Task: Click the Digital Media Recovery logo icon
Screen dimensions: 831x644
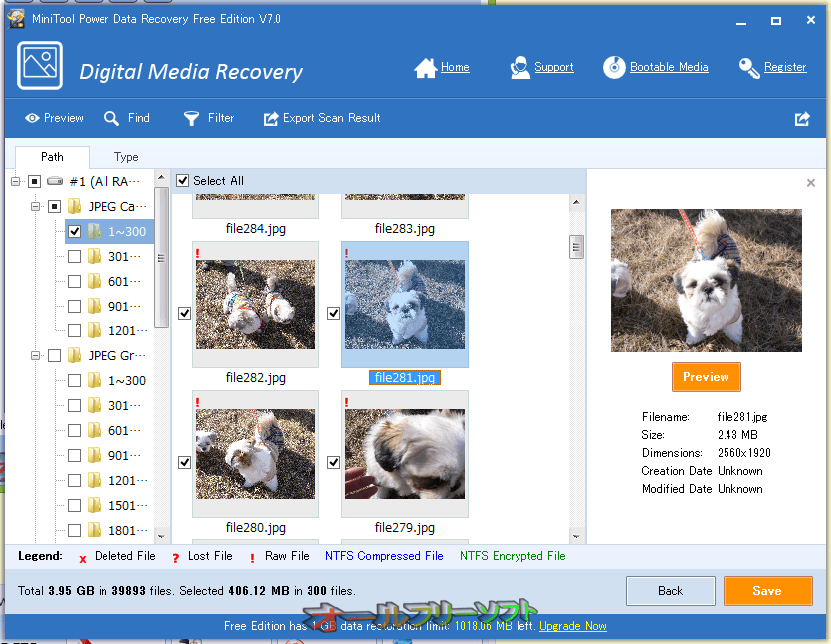Action: click(x=40, y=65)
